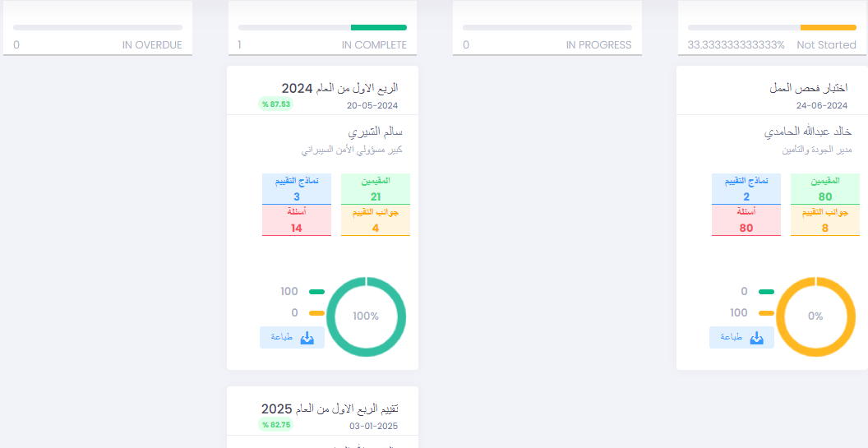Click the green 87.53% score badge
Image resolution: width=868 pixels, height=448 pixels.
pyautogui.click(x=276, y=104)
